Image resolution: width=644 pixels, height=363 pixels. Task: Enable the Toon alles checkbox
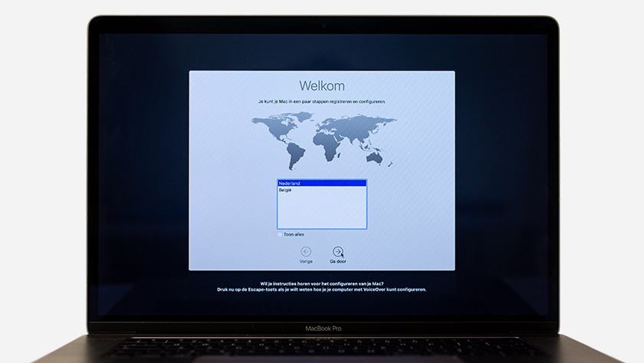(280, 234)
